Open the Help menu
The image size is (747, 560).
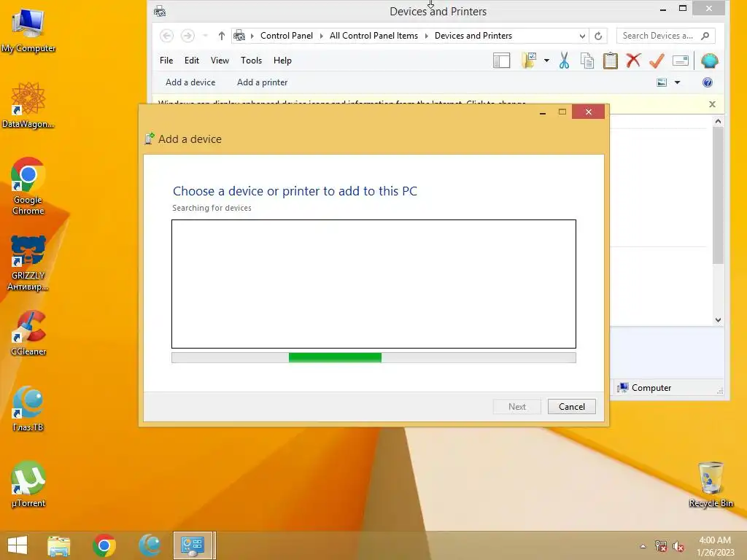(282, 61)
